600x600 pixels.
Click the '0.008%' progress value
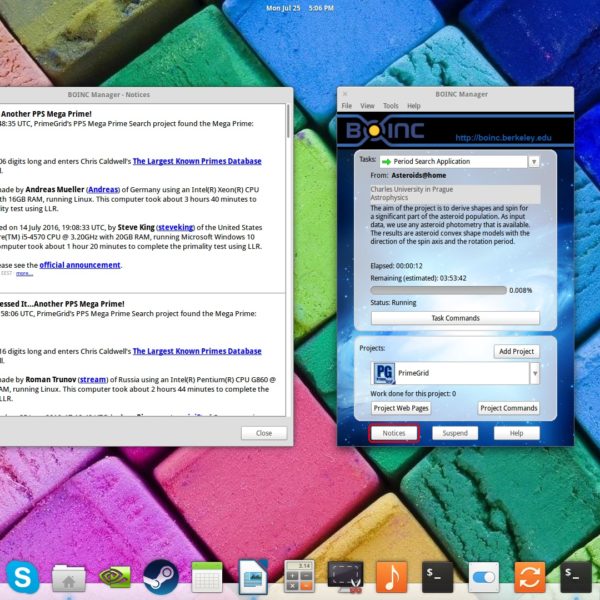520,290
